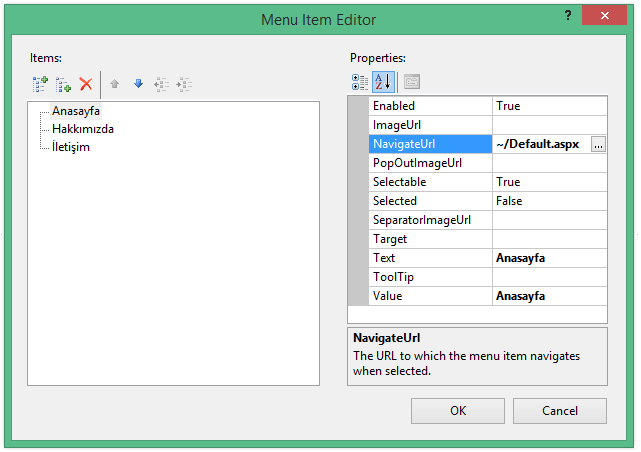The height and width of the screenshot is (452, 641).
Task: Edit the Text property value field
Action: coord(549,258)
